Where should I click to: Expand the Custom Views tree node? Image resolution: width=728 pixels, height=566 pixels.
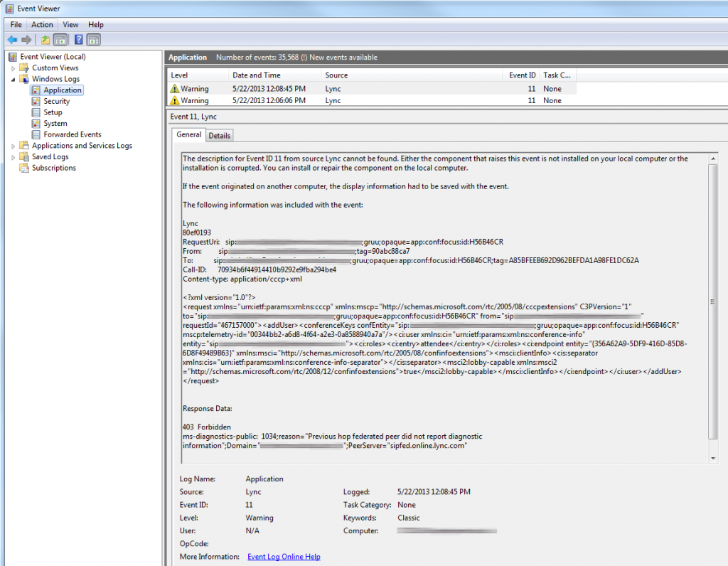(14, 68)
